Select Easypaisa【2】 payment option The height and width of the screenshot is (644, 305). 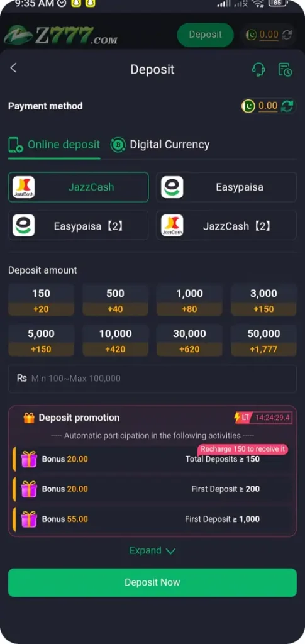79,226
